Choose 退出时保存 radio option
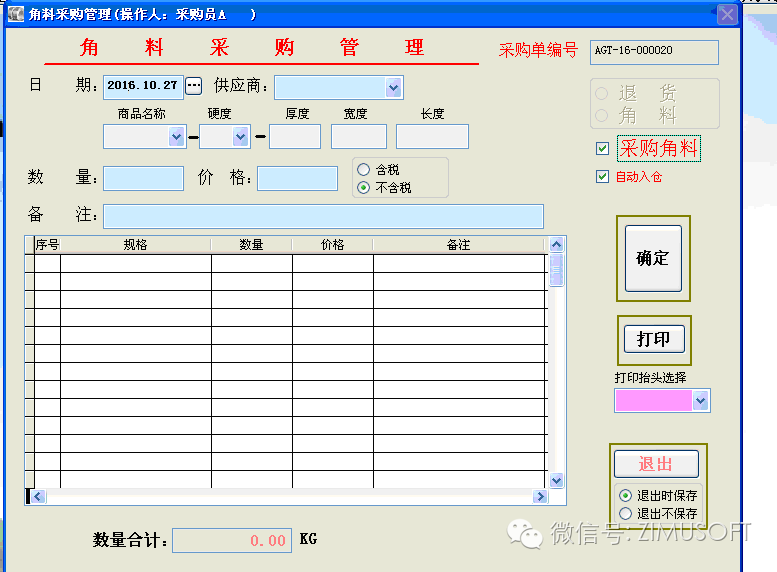 point(626,495)
